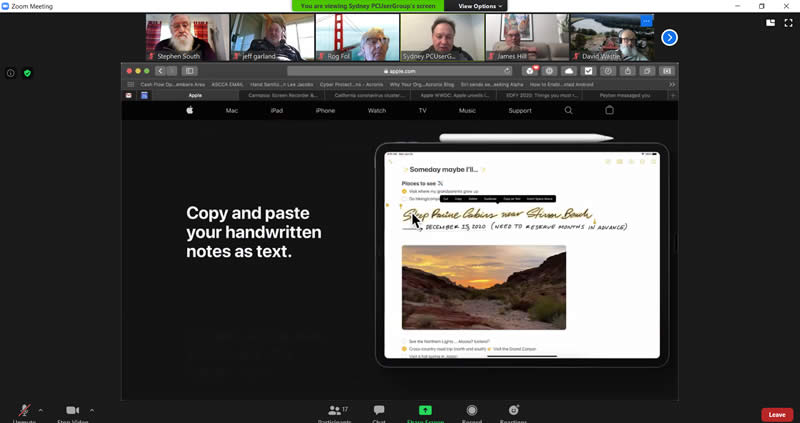Open iPad in Apple site navigation
Screen dimensions: 800x423
click(277, 110)
